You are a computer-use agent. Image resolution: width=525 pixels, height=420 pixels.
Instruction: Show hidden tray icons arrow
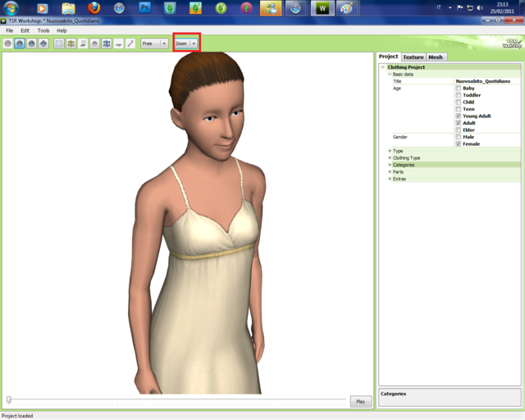click(450, 7)
